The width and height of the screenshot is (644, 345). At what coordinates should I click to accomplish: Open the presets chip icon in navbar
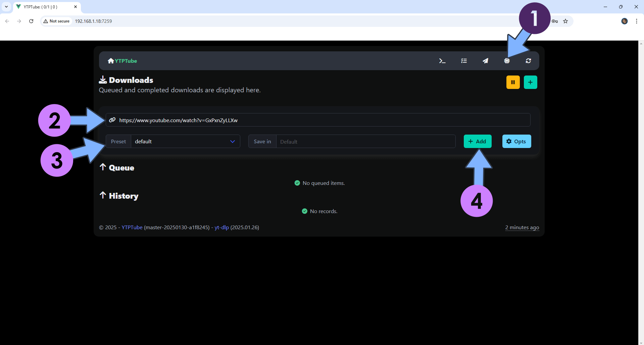(x=507, y=61)
